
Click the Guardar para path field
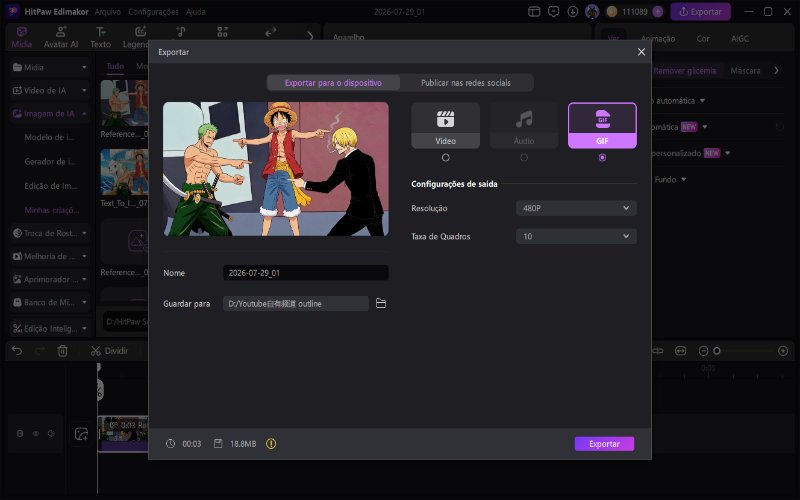[295, 304]
